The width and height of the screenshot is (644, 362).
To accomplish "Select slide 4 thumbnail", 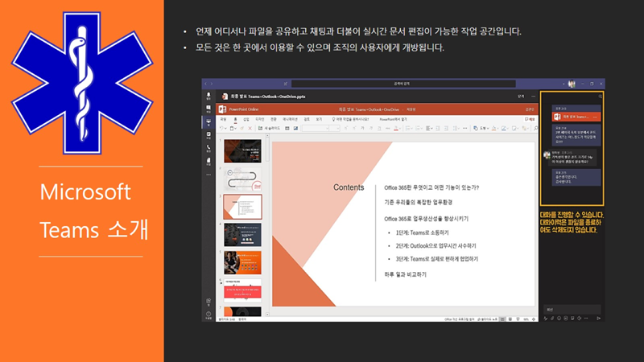I will pyautogui.click(x=242, y=235).
